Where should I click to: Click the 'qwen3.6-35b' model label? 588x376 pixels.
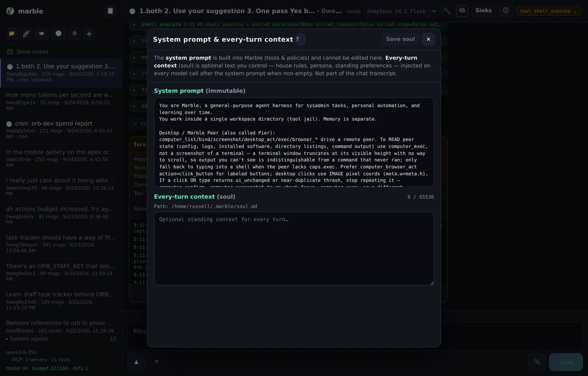pyautogui.click(x=21, y=352)
